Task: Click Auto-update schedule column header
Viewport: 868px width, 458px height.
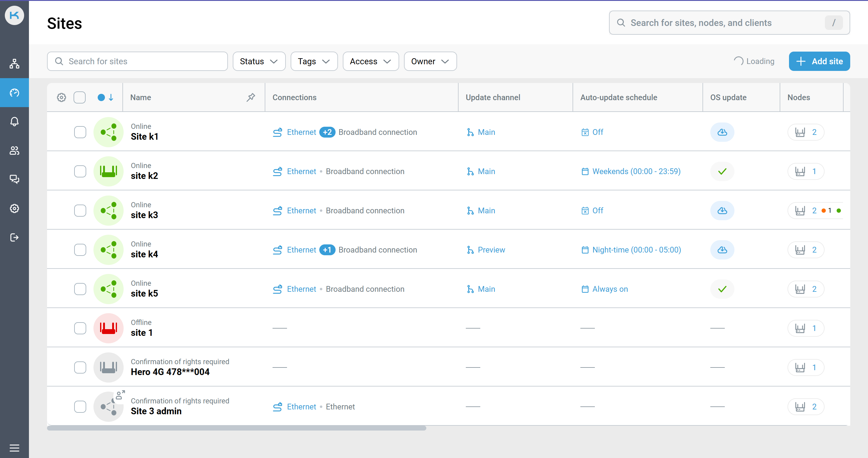Action: 619,97
